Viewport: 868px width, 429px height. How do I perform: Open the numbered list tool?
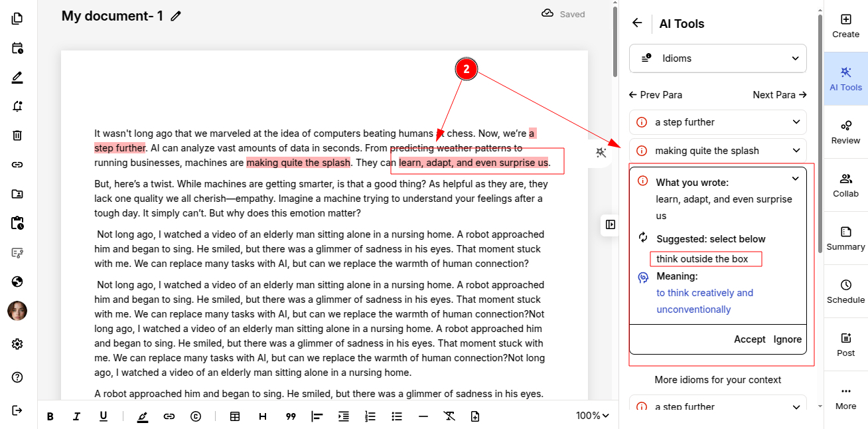tap(370, 416)
